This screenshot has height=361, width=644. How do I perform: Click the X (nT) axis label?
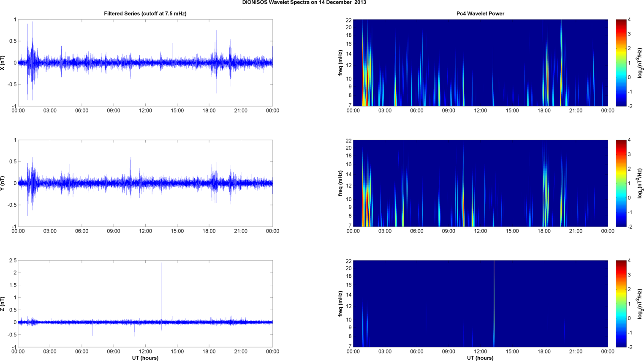3,63
